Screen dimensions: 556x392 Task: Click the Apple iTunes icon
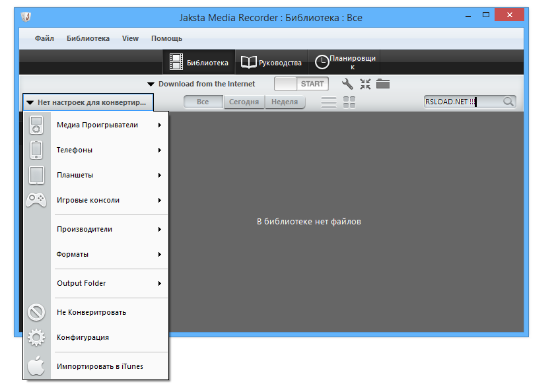(x=36, y=366)
